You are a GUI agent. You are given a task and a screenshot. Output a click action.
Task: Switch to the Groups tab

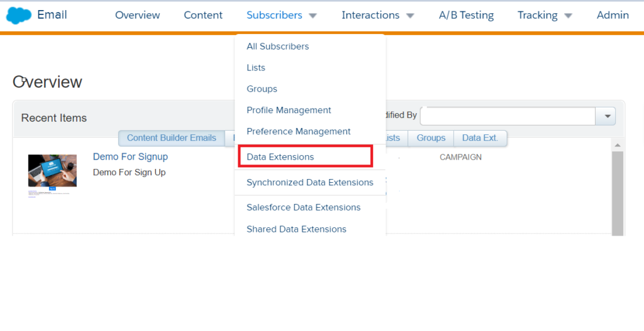point(431,138)
